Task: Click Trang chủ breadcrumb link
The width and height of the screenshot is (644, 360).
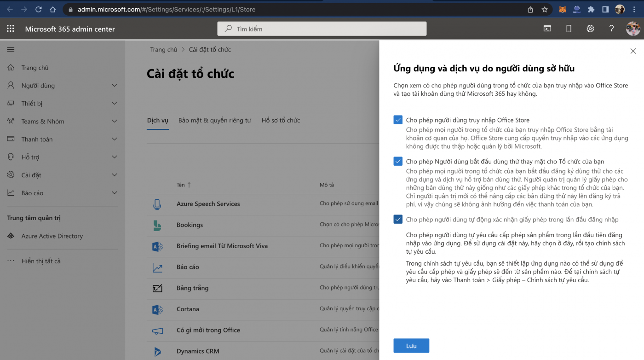Action: [x=164, y=50]
